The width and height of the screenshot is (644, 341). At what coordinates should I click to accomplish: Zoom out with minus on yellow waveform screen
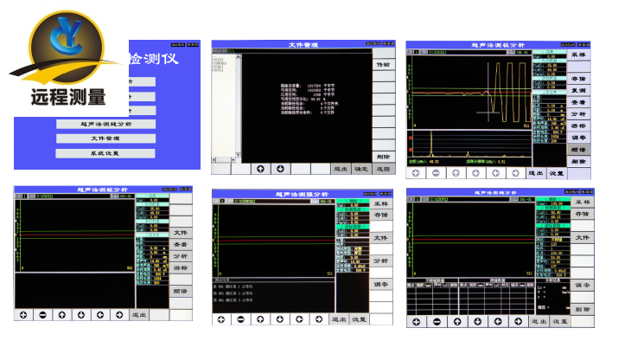(436, 173)
